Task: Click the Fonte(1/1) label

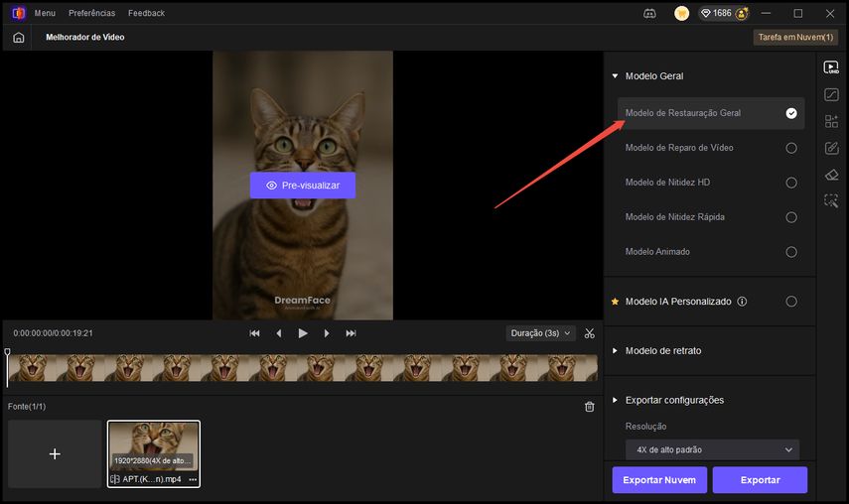Action: [27, 406]
